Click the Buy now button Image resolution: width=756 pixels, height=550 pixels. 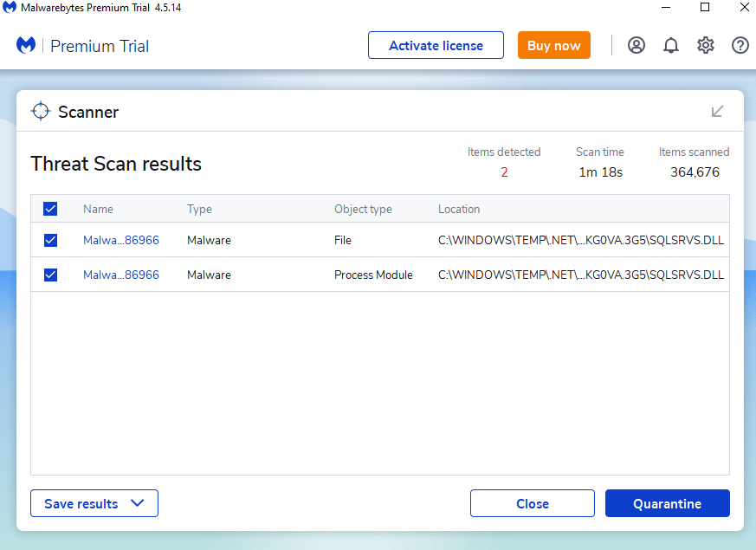[554, 45]
